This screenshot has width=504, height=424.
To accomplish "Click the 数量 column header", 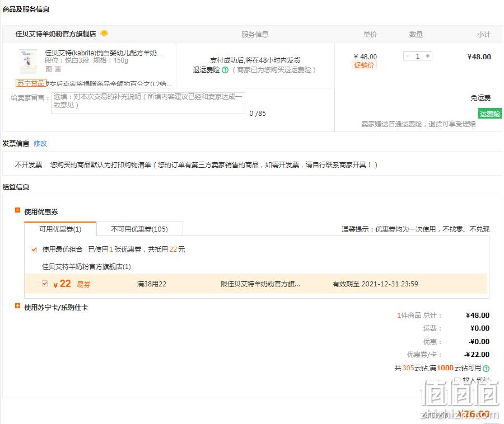I will [x=416, y=34].
